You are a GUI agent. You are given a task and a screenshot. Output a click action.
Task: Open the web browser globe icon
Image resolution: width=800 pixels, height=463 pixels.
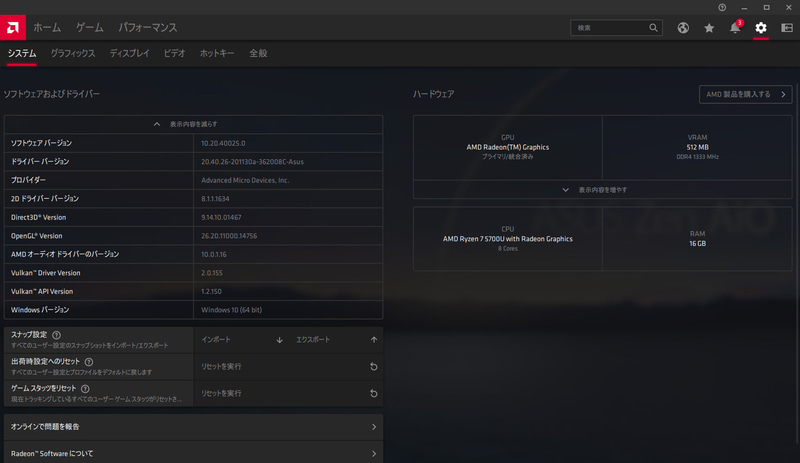click(x=683, y=28)
